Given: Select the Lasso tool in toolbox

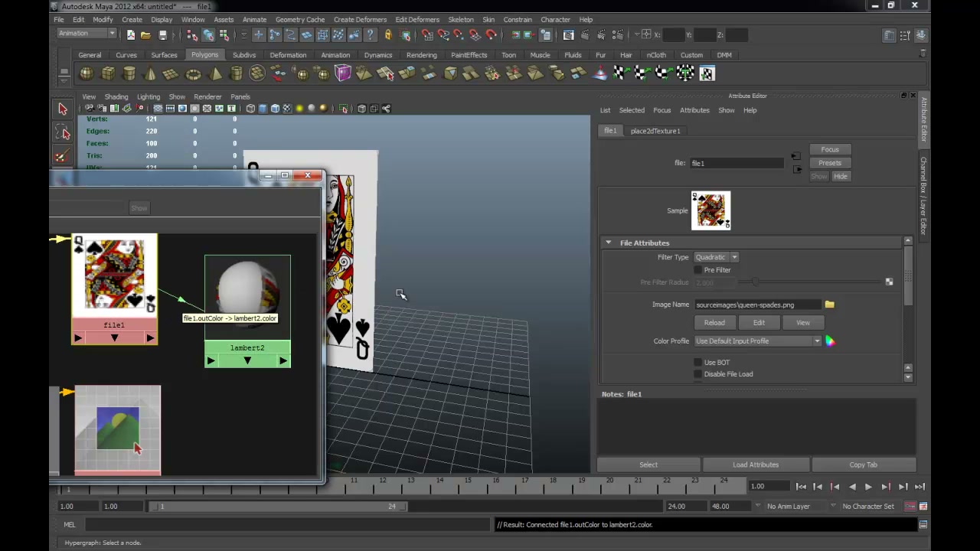Looking at the screenshot, I should (63, 133).
